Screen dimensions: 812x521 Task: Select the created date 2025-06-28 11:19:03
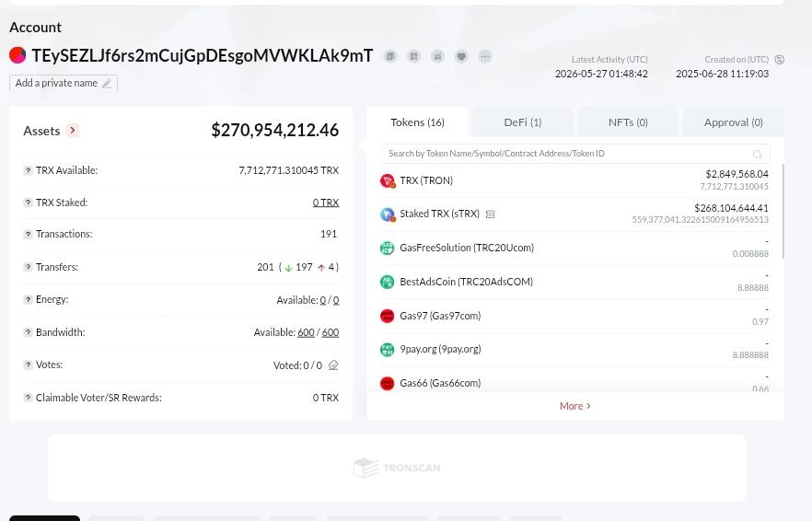tap(722, 74)
